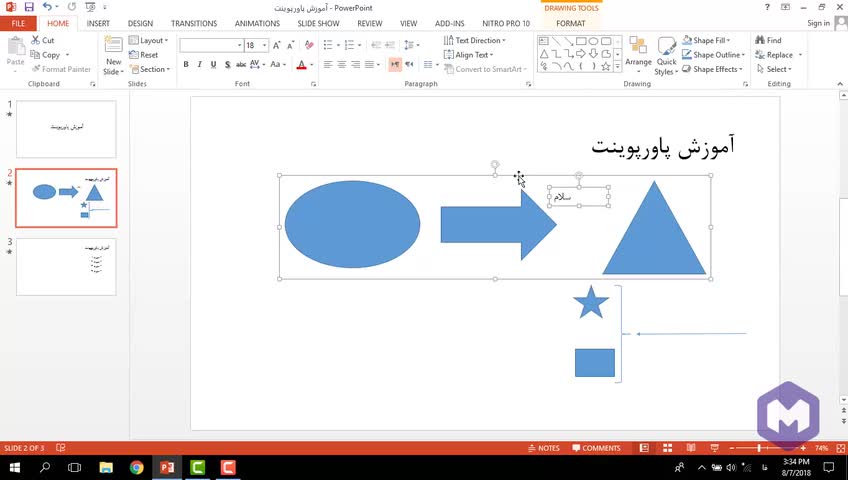The height and width of the screenshot is (480, 848).
Task: Open Paragraph dialog launcher
Action: pyautogui.click(x=528, y=84)
